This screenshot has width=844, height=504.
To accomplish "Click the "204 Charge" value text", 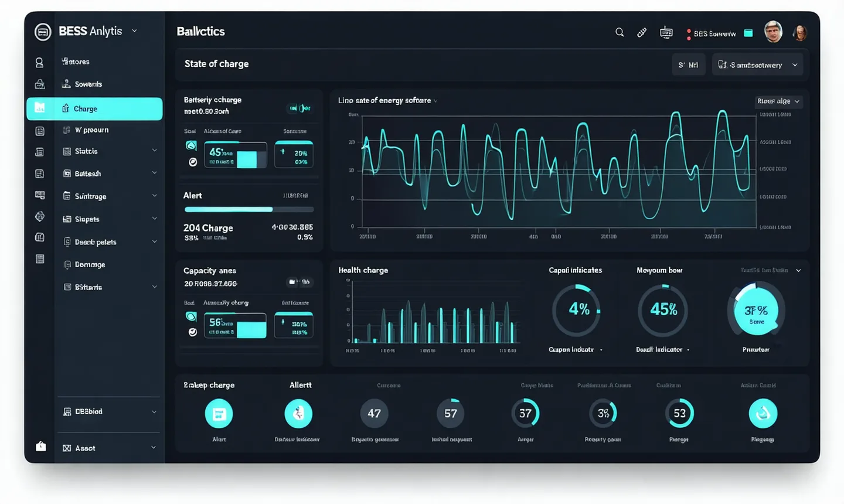I will click(x=208, y=228).
